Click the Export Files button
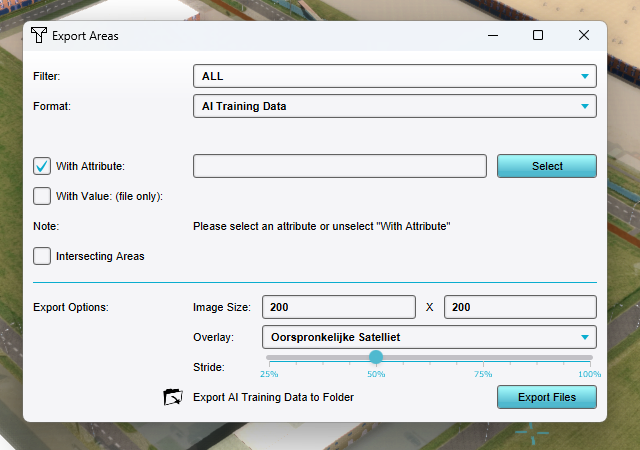640x450 pixels. coord(546,397)
